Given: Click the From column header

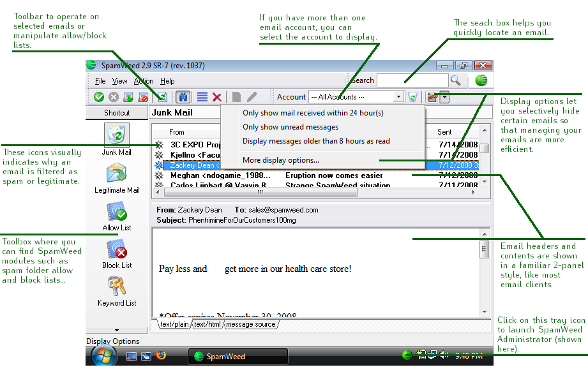Looking at the screenshot, I should [x=192, y=132].
